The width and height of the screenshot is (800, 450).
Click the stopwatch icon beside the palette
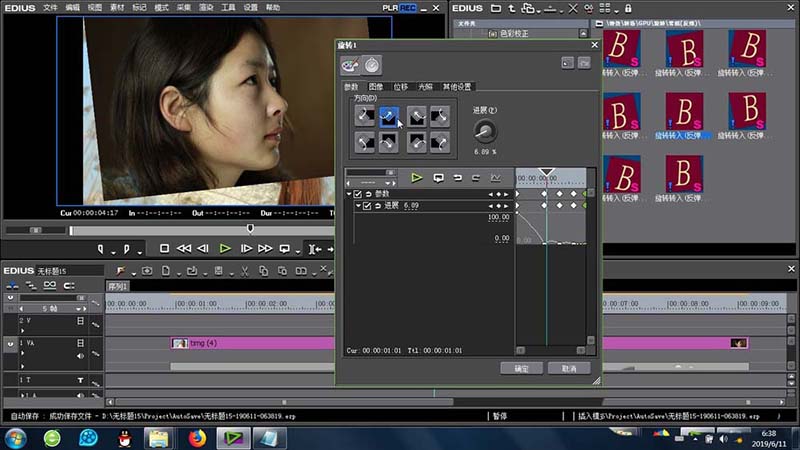tap(372, 65)
